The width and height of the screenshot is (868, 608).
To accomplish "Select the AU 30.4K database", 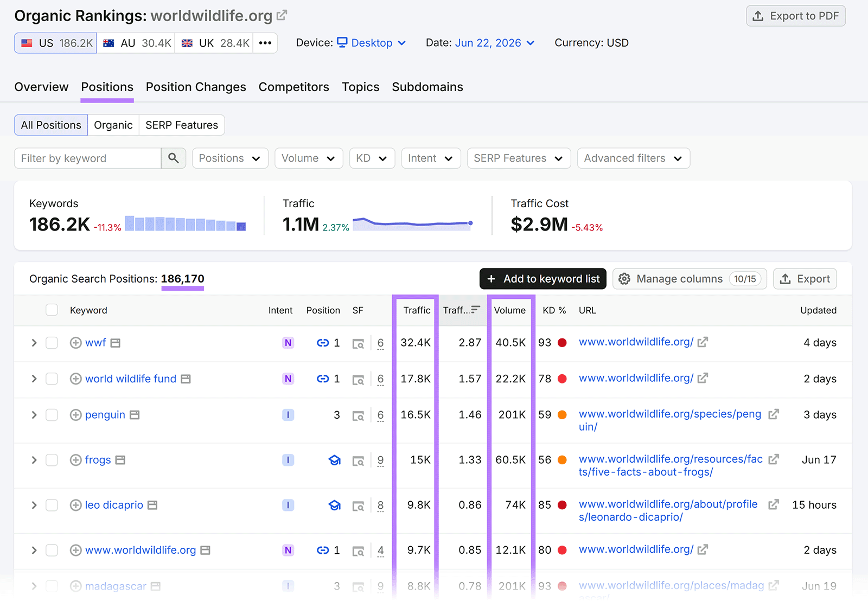I will point(137,43).
